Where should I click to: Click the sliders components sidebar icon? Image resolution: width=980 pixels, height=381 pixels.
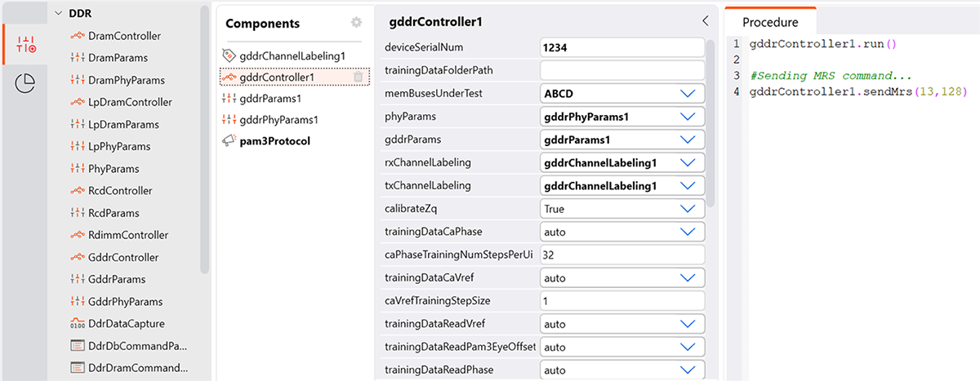tap(25, 45)
